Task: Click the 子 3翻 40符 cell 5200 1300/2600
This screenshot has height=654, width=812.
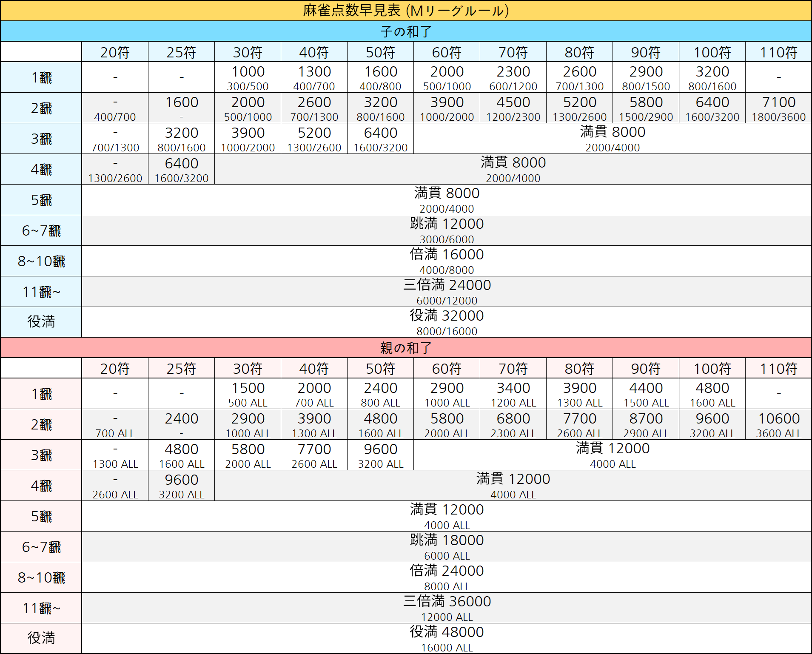Action: tap(314, 139)
